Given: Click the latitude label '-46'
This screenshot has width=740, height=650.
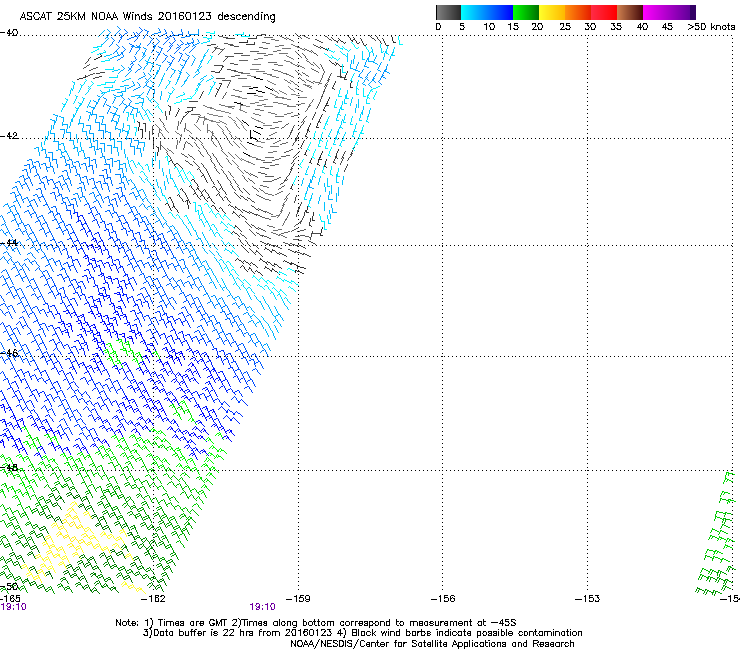Looking at the screenshot, I should click(x=9, y=353).
